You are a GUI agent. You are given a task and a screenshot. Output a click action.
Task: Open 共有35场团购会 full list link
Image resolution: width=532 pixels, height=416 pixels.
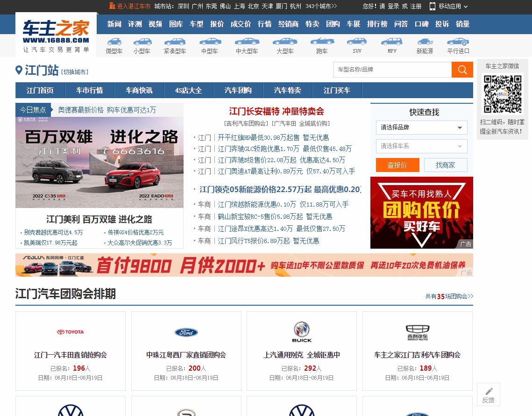449,296
